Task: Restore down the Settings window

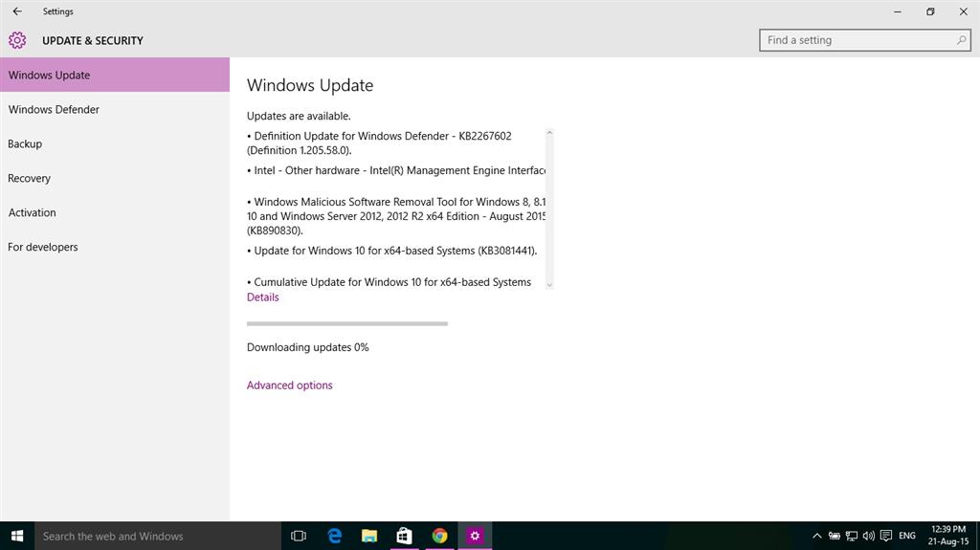Action: click(x=930, y=11)
